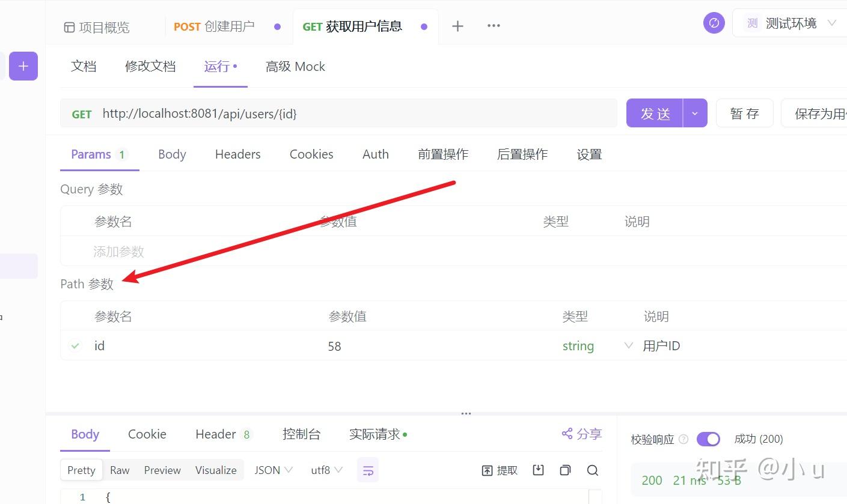Toggle 校验响应 response validation switch

point(708,439)
